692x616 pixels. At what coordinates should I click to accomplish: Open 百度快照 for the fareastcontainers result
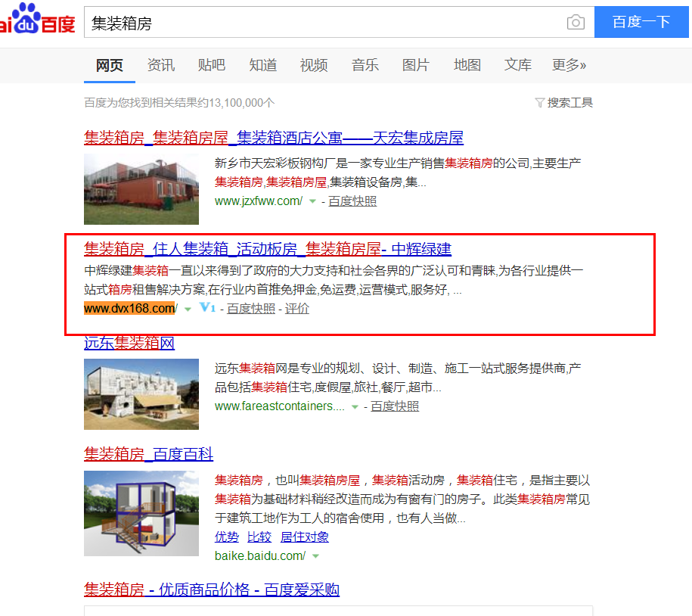pyautogui.click(x=395, y=406)
